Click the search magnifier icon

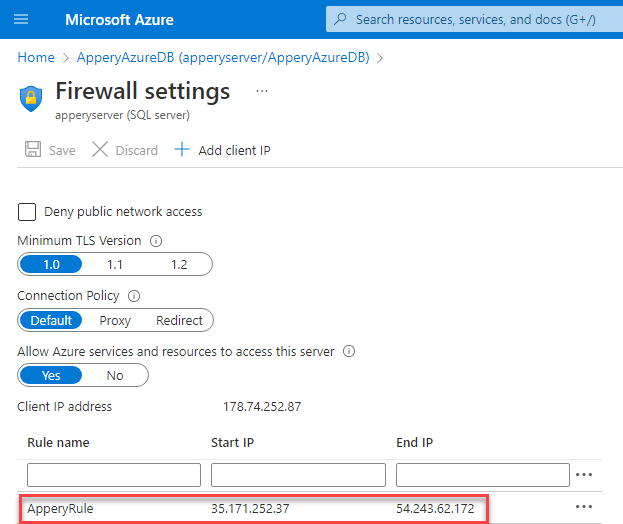point(340,19)
